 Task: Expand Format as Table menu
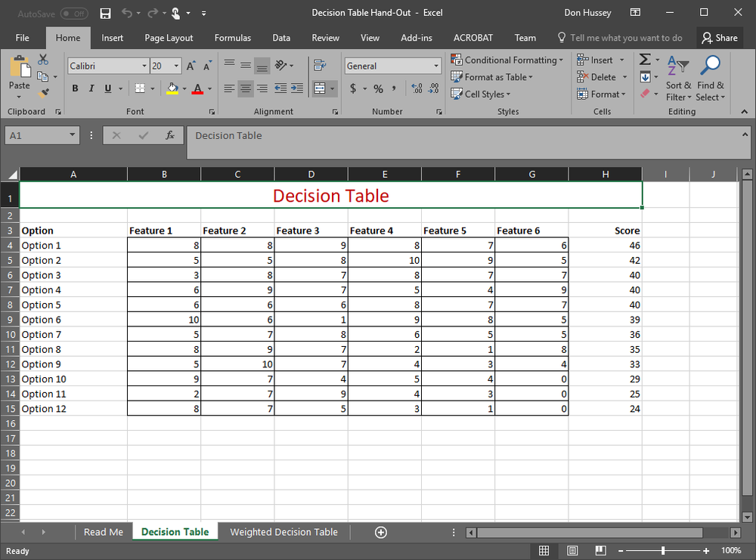tap(491, 77)
